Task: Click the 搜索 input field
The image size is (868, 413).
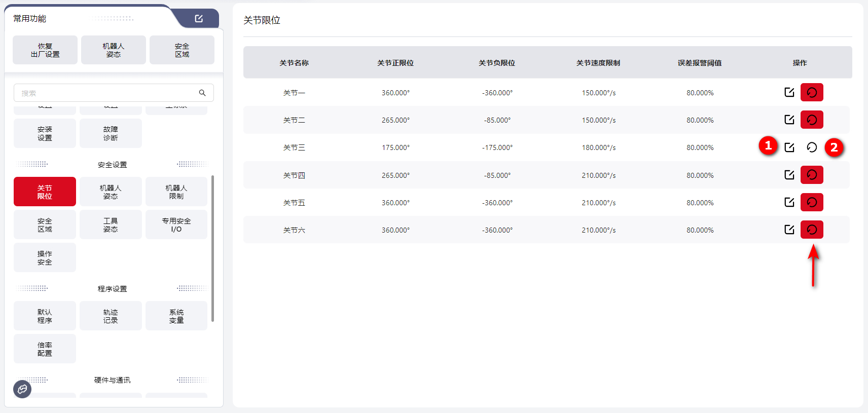Action: (106, 93)
